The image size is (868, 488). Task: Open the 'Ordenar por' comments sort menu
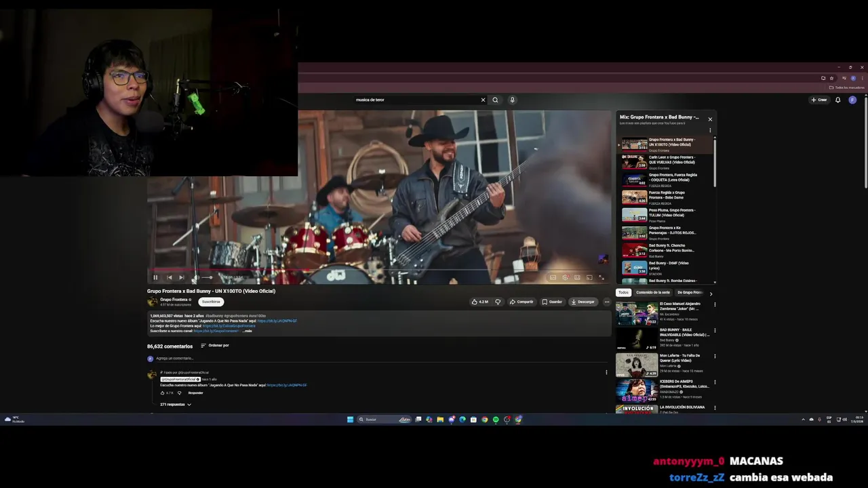coord(215,346)
